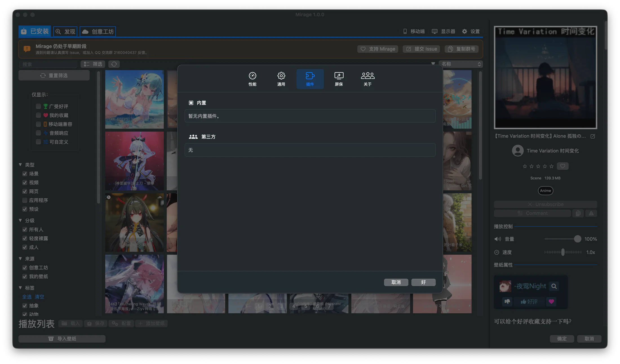Click the 取消 button in the settings dialog
The image size is (620, 364).
click(x=396, y=282)
